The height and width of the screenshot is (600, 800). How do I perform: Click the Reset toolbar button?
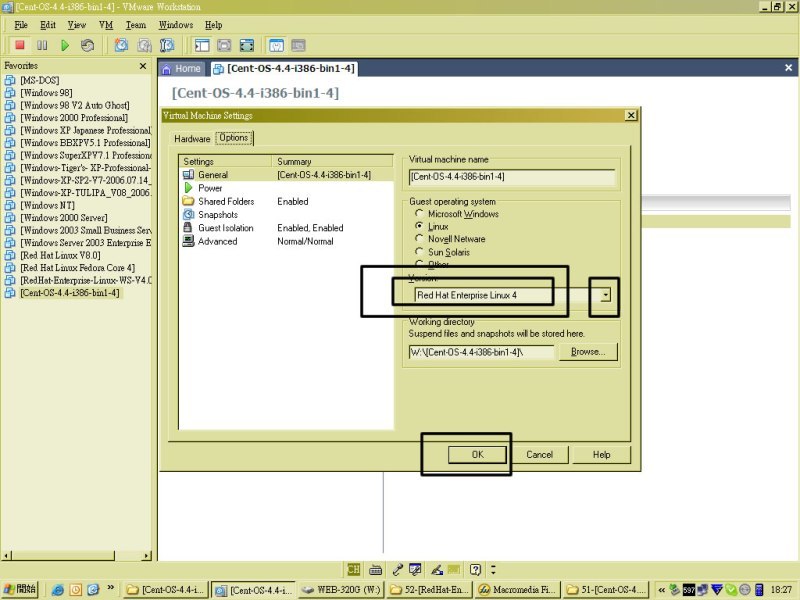pos(87,45)
